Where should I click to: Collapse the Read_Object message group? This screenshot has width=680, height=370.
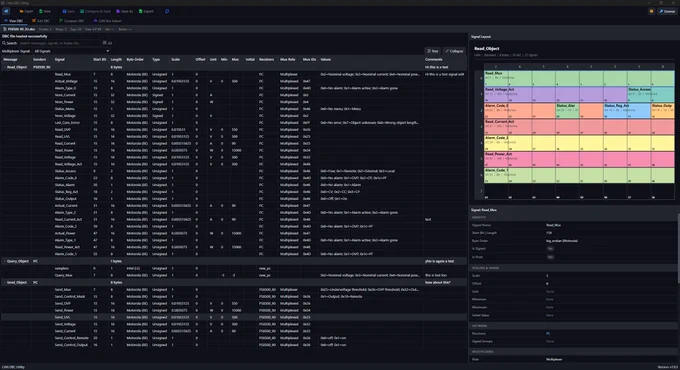tap(5, 67)
